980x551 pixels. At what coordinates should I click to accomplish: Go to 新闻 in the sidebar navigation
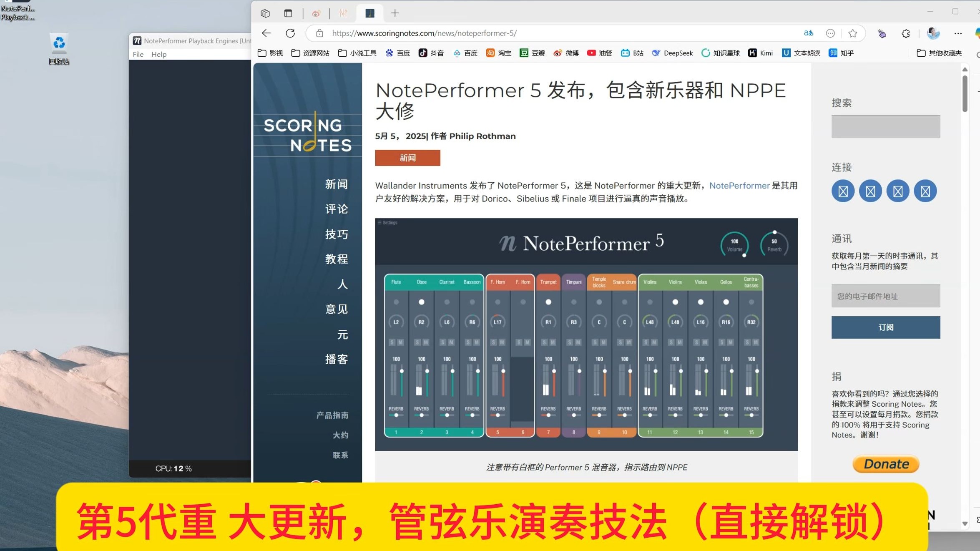(337, 184)
